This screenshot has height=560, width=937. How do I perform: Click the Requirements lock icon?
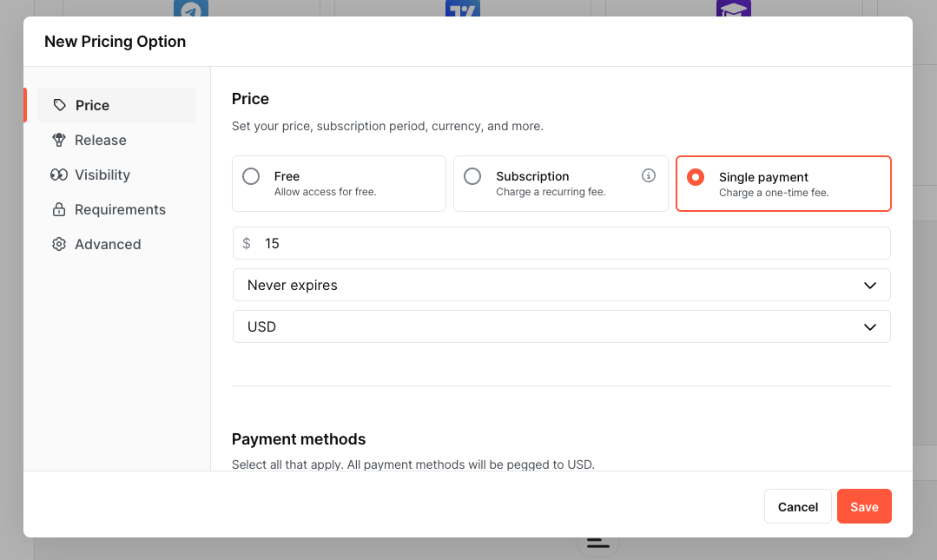59,209
